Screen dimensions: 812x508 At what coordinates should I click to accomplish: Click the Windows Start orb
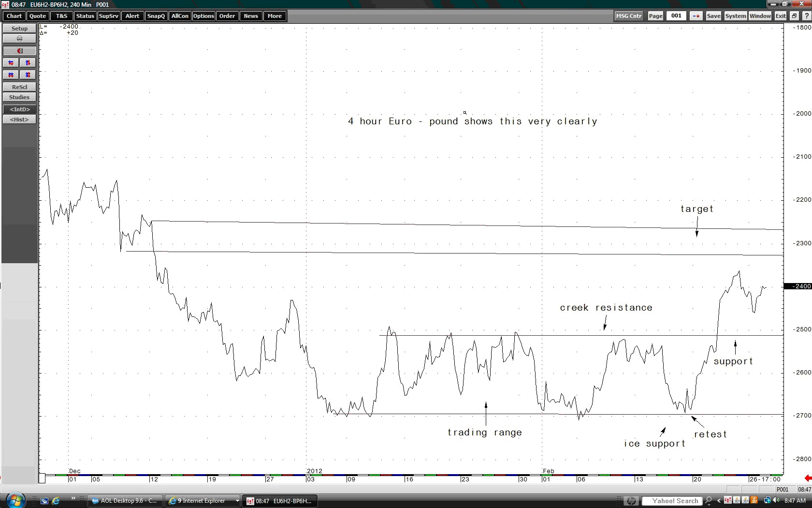pyautogui.click(x=15, y=500)
